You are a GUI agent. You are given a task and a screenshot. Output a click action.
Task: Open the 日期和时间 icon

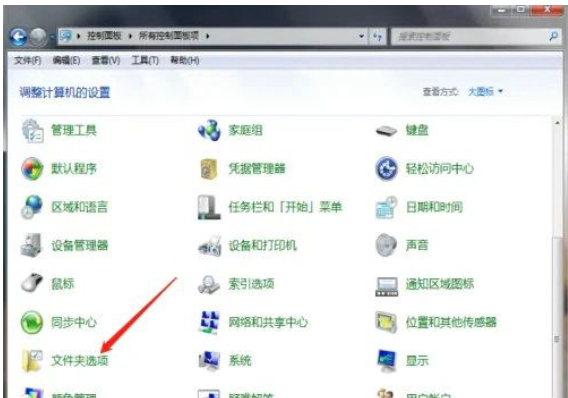[386, 208]
